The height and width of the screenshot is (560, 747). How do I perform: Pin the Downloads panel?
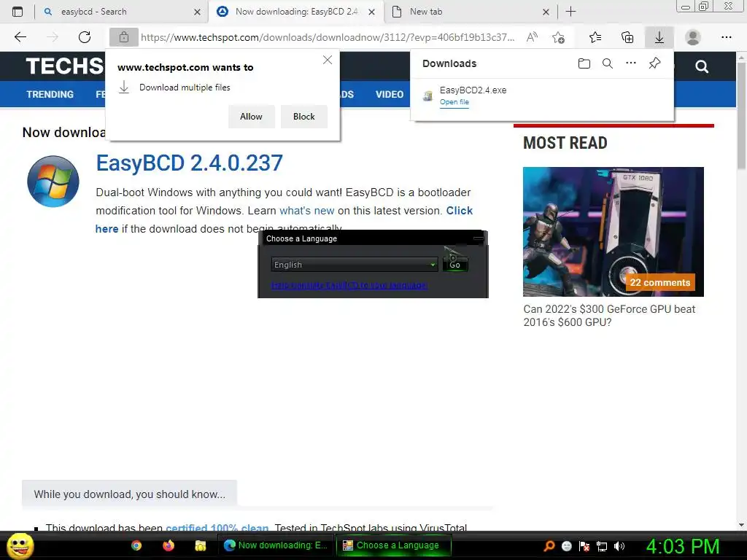pos(654,63)
